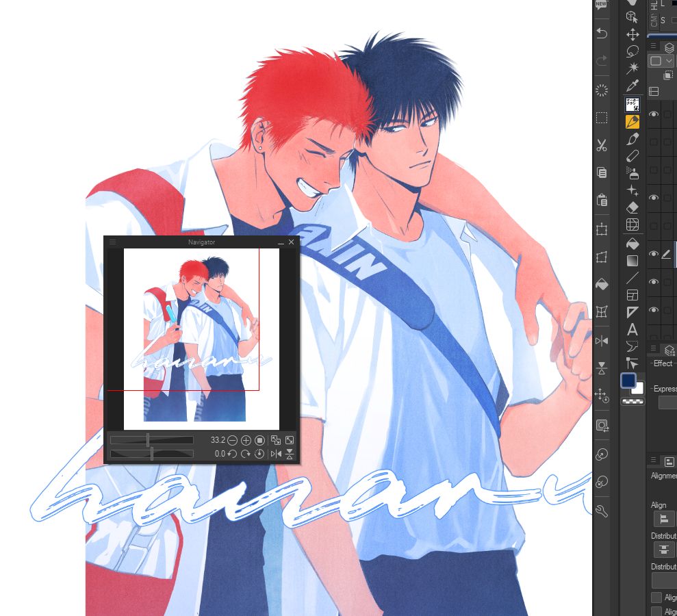Select the Correct Line tool
This screenshot has width=677, height=616.
click(633, 363)
